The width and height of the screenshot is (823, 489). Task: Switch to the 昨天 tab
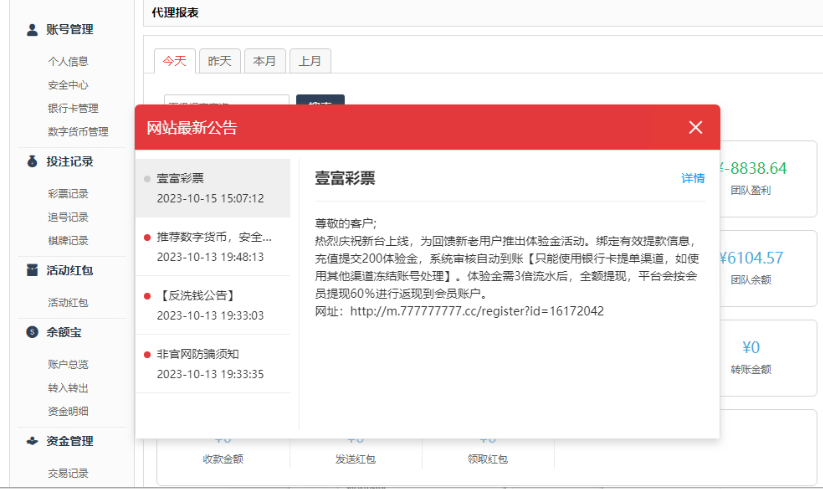[x=219, y=61]
